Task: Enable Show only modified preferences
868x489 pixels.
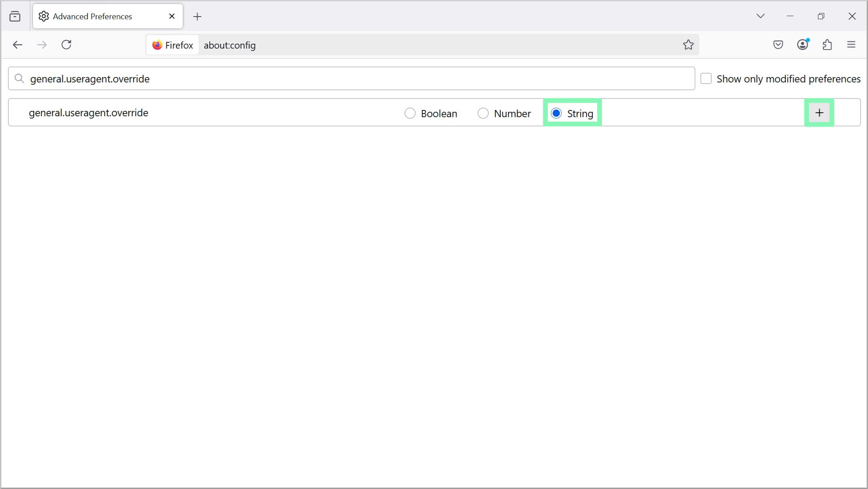Action: tap(706, 78)
